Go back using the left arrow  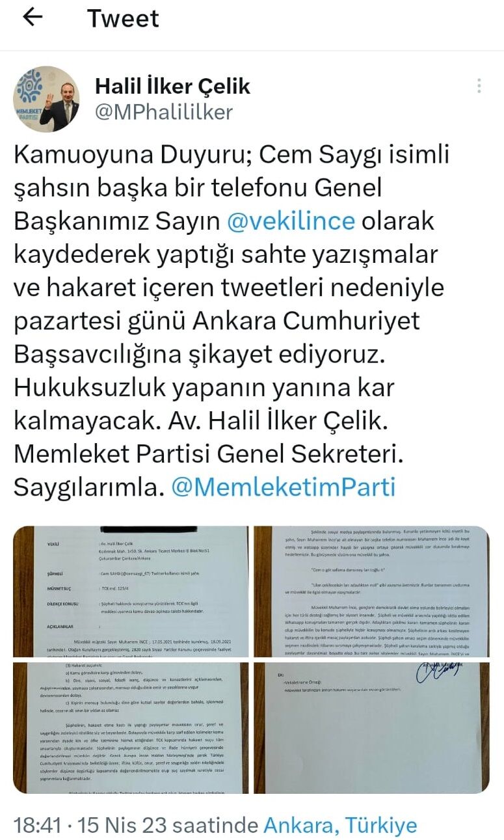tap(33, 18)
